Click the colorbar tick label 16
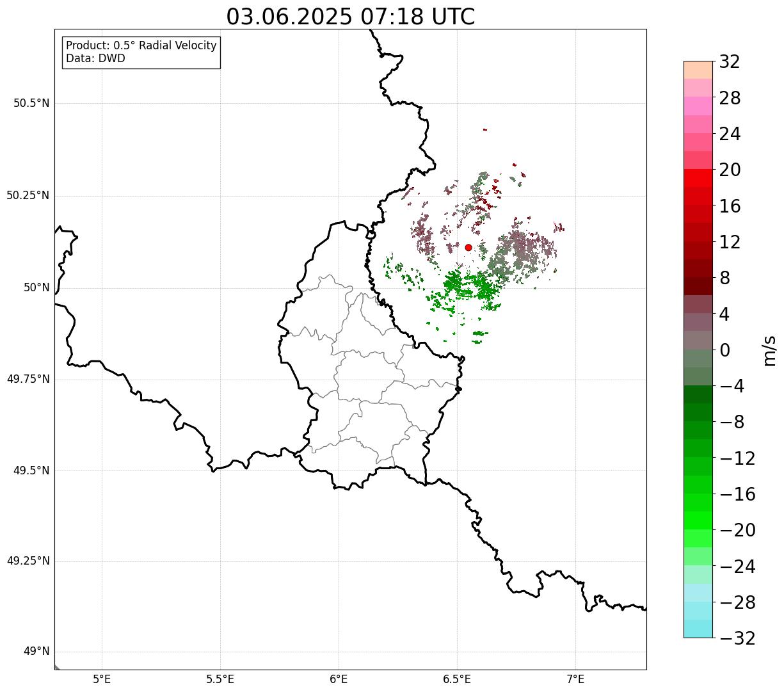The height and width of the screenshot is (692, 784). [x=730, y=205]
